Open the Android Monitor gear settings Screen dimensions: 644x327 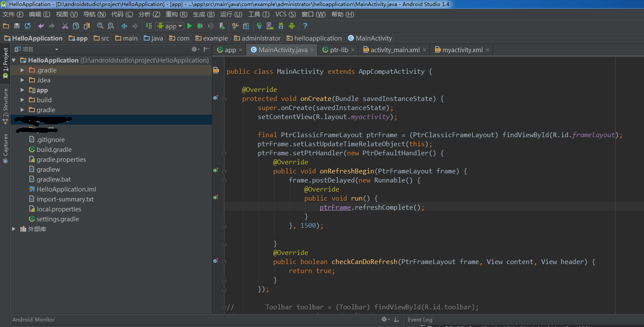click(x=385, y=320)
